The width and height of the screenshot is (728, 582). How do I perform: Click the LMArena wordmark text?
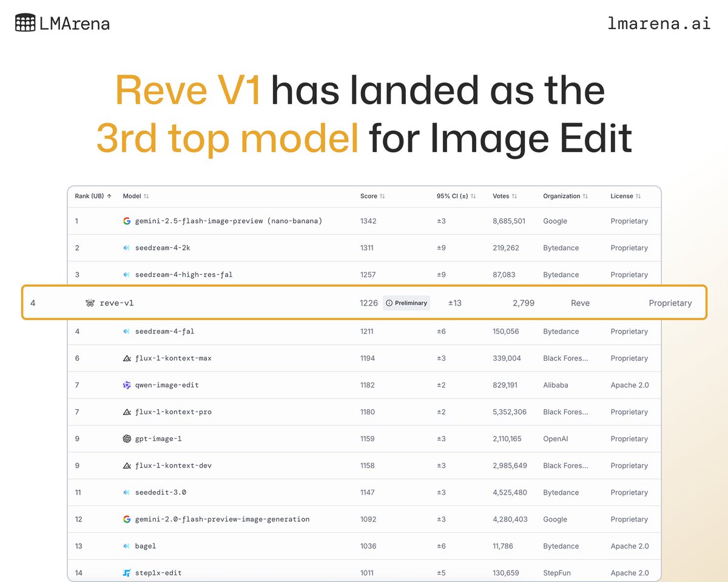(76, 24)
